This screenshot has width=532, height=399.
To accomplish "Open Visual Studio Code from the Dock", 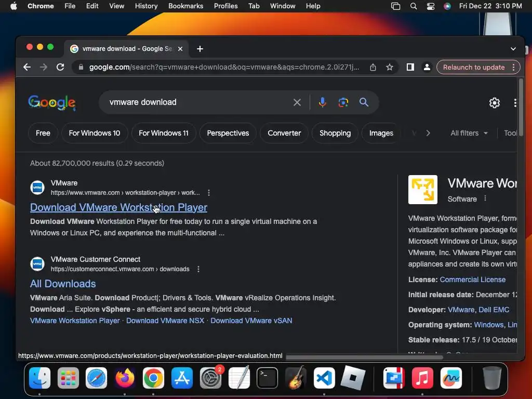I will (x=324, y=378).
